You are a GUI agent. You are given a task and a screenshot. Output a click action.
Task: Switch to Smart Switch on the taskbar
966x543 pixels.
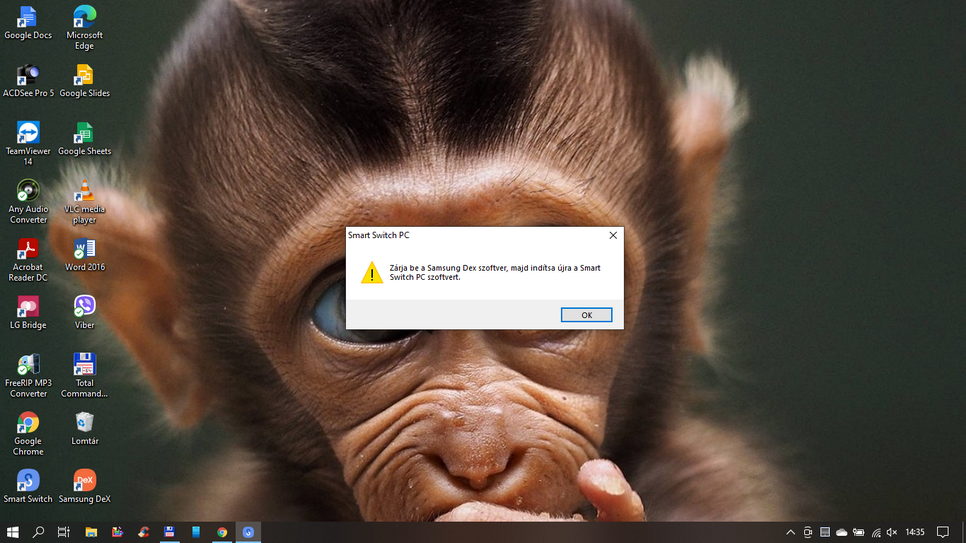click(248, 532)
